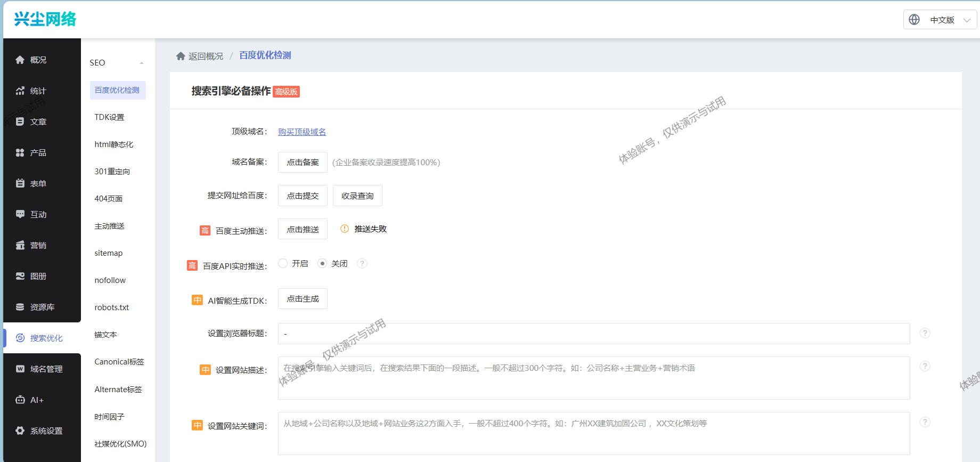Select the 开启 radio button
The image size is (980, 462).
[x=283, y=263]
